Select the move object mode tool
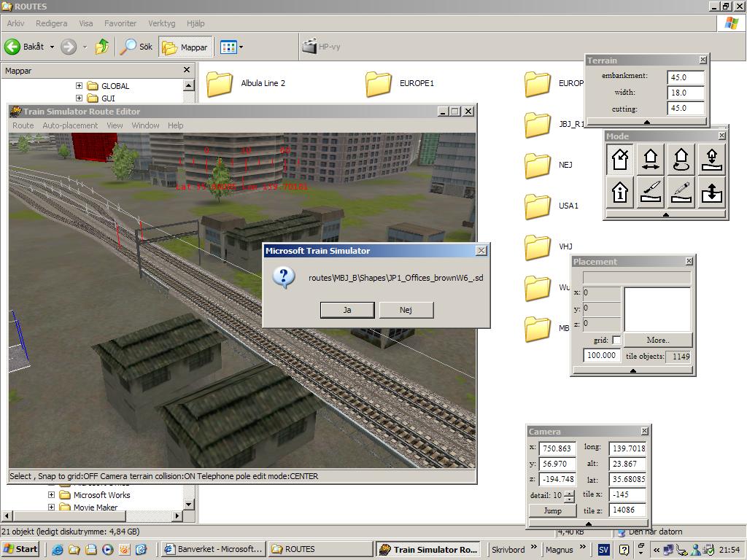The height and width of the screenshot is (560, 747). pos(650,159)
